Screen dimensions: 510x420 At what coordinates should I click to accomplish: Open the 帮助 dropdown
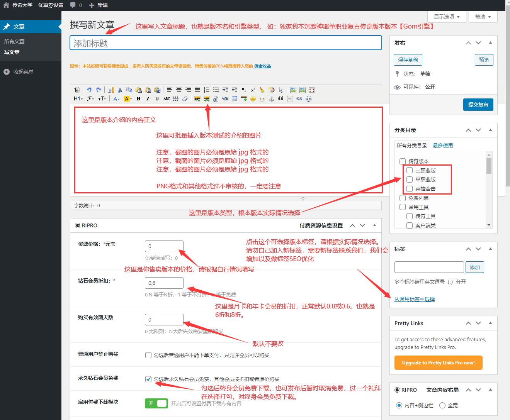point(483,17)
